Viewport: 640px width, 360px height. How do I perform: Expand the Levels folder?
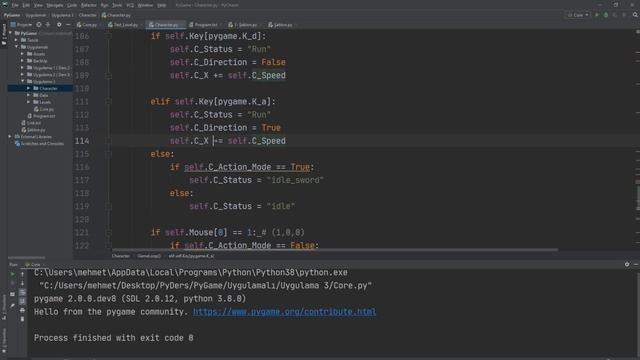pyautogui.click(x=29, y=102)
